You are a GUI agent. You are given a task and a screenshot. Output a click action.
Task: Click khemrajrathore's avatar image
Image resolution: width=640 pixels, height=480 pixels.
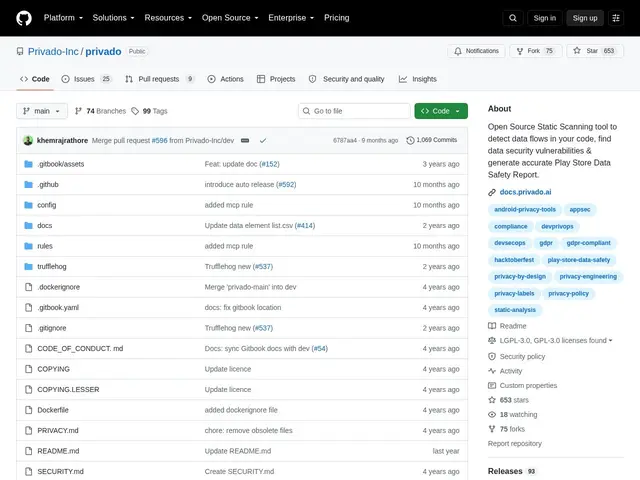[28, 140]
